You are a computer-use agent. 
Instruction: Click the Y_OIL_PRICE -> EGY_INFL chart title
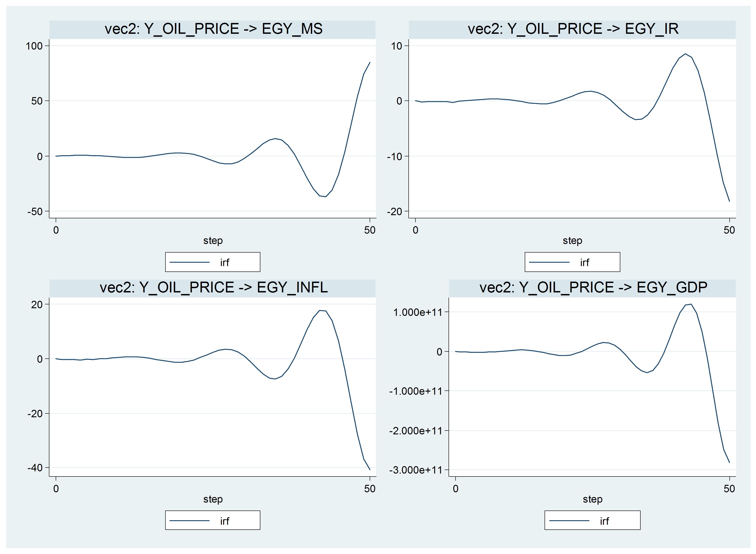(213, 288)
